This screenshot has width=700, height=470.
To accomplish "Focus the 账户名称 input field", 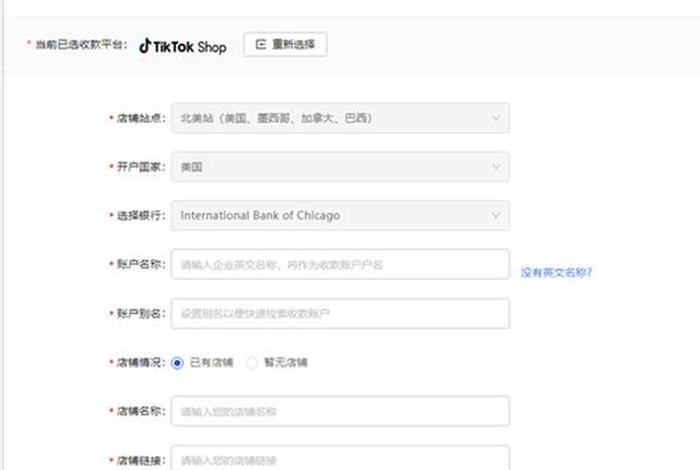I will tap(340, 264).
